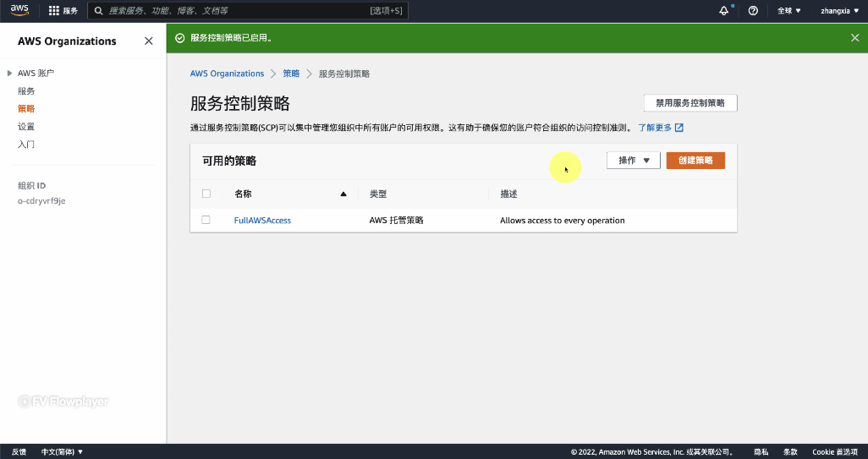Close the AWS Organizations side panel
Screen dimensions: 868x459
click(148, 41)
